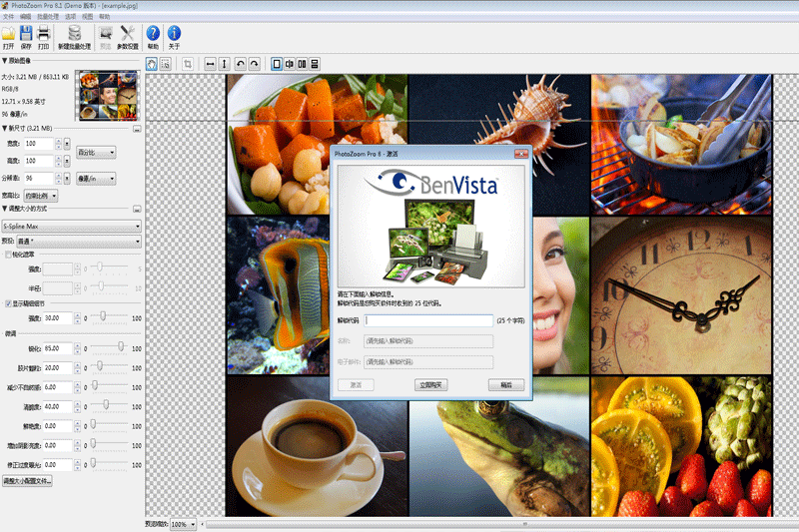Open 参数设置 preferences tools icon
This screenshot has width=799, height=532.
(128, 37)
